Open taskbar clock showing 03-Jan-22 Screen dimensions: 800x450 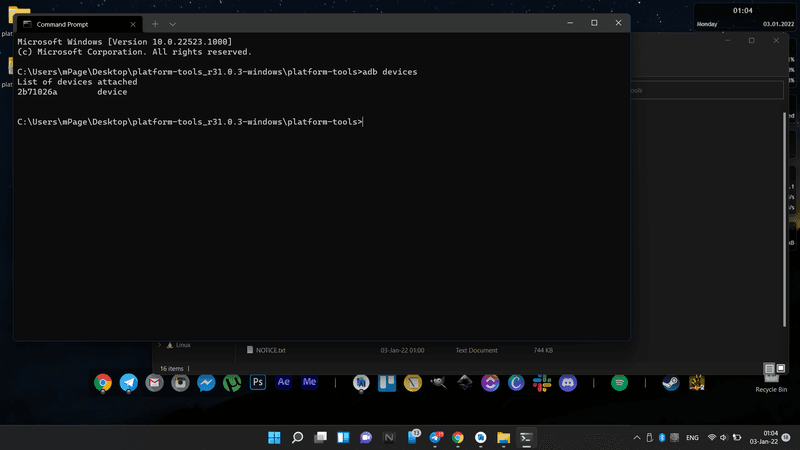(x=764, y=438)
